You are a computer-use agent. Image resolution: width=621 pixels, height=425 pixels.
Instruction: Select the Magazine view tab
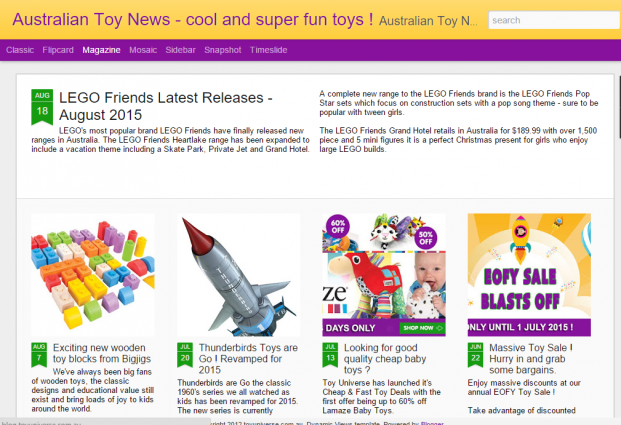point(102,49)
